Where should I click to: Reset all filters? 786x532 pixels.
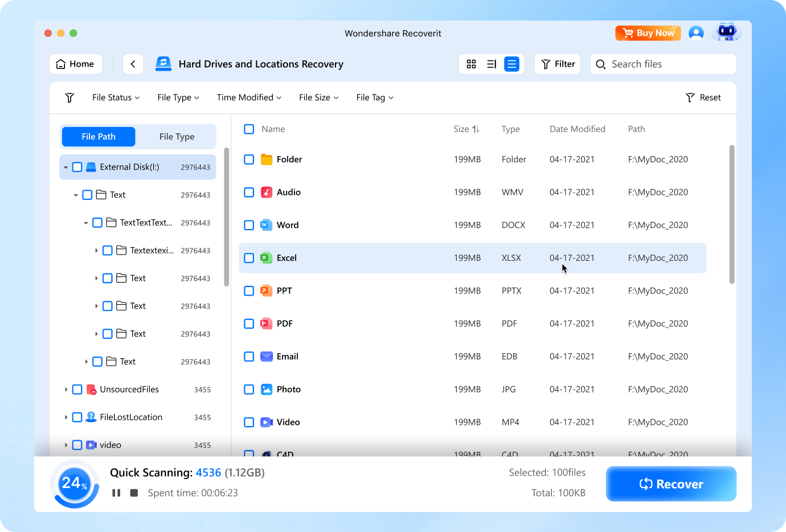tap(703, 97)
